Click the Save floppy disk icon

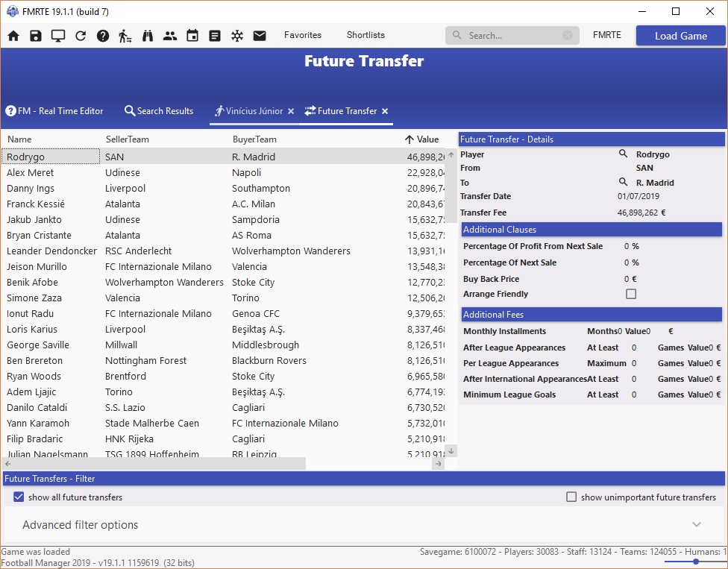click(36, 36)
